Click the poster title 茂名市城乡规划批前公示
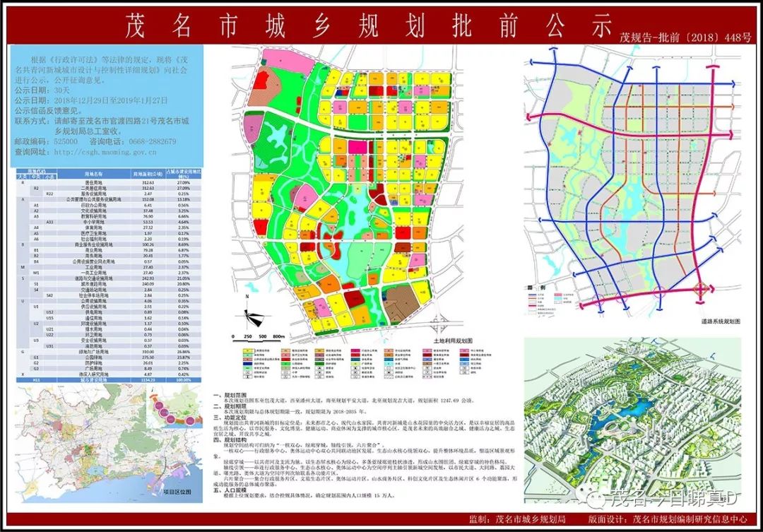Image resolution: width=763 pixels, height=532 pixels. 368,26
